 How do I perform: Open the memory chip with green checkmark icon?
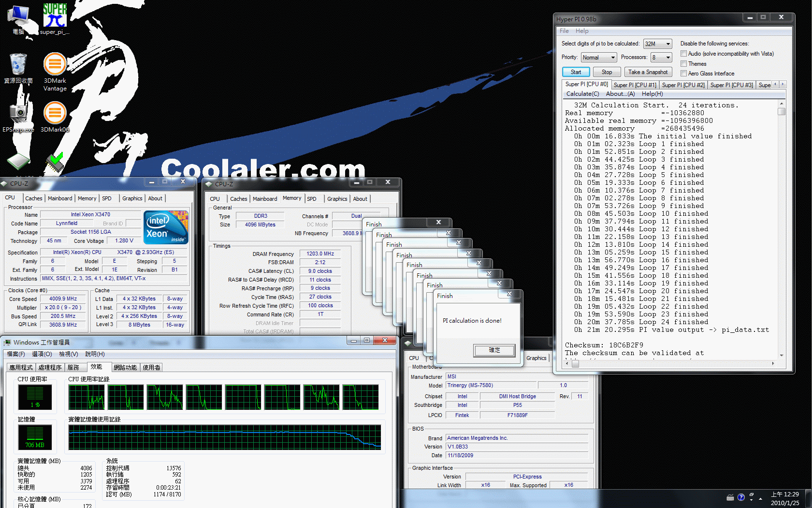click(x=55, y=163)
